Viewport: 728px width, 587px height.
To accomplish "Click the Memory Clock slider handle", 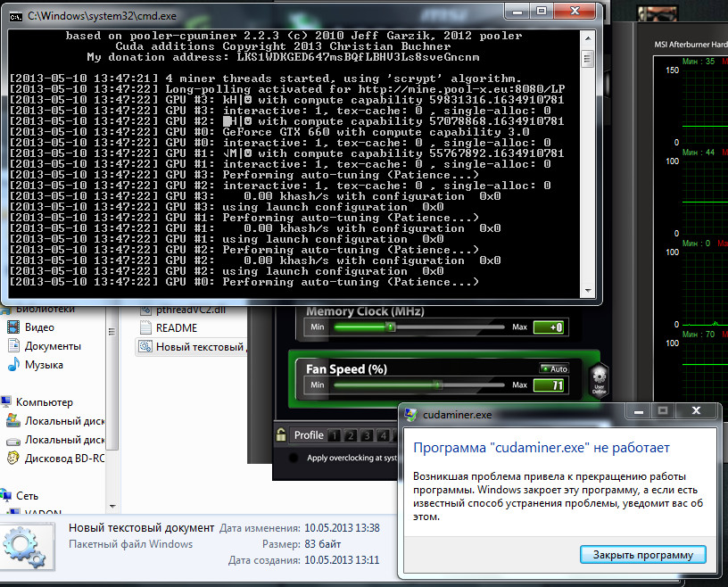I will pyautogui.click(x=391, y=327).
